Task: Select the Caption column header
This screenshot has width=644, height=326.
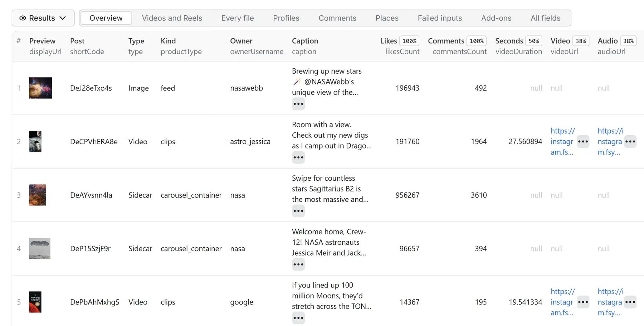Action: (x=305, y=41)
